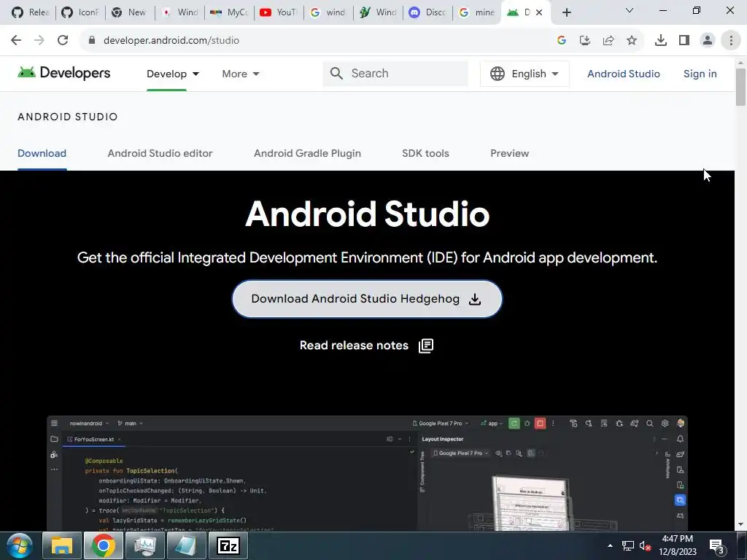The height and width of the screenshot is (560, 747).
Task: Click the Android Studio header link
Action: pyautogui.click(x=623, y=74)
